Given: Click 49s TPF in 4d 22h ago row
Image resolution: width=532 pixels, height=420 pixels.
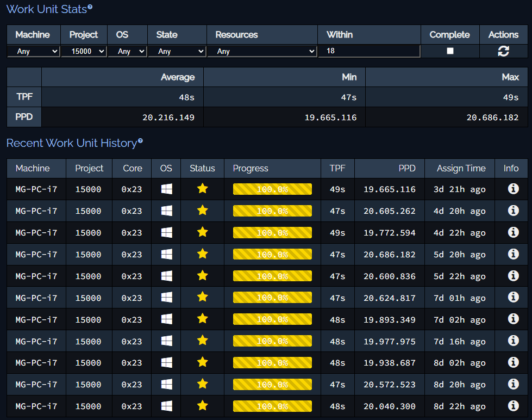Looking at the screenshot, I should pyautogui.click(x=337, y=233).
